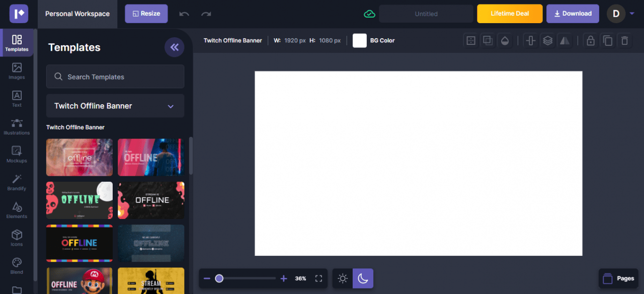Click the Lifetime Deal button

(x=510, y=14)
